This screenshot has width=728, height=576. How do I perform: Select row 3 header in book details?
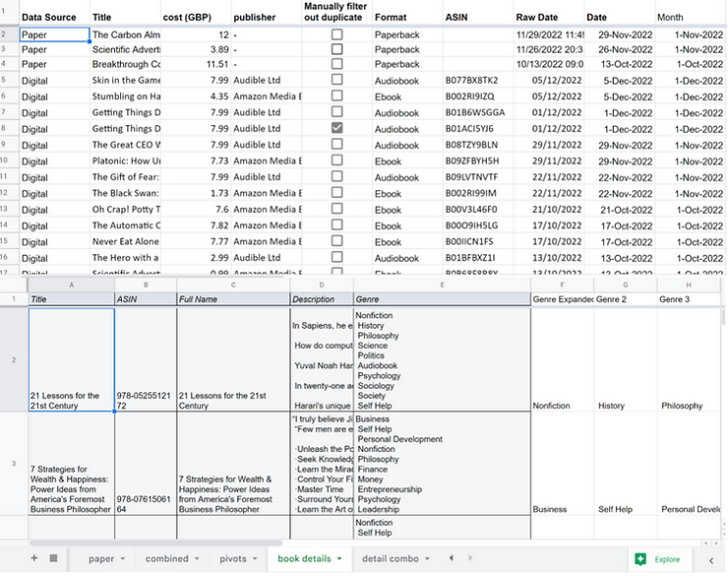tap(14, 463)
